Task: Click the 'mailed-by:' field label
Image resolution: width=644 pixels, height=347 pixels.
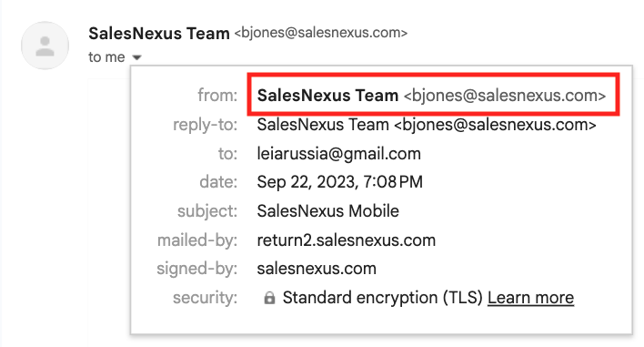Action: [197, 240]
